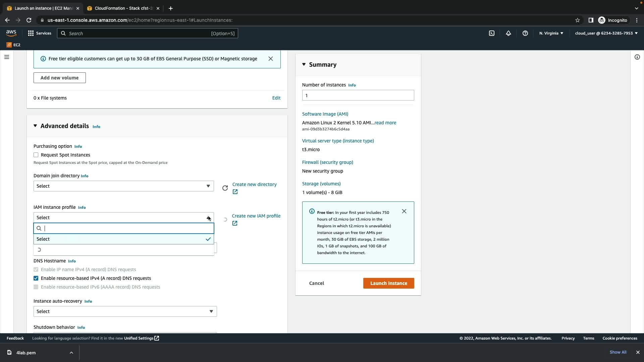The width and height of the screenshot is (644, 362).
Task: Open the Services grid menu
Action: [40, 33]
